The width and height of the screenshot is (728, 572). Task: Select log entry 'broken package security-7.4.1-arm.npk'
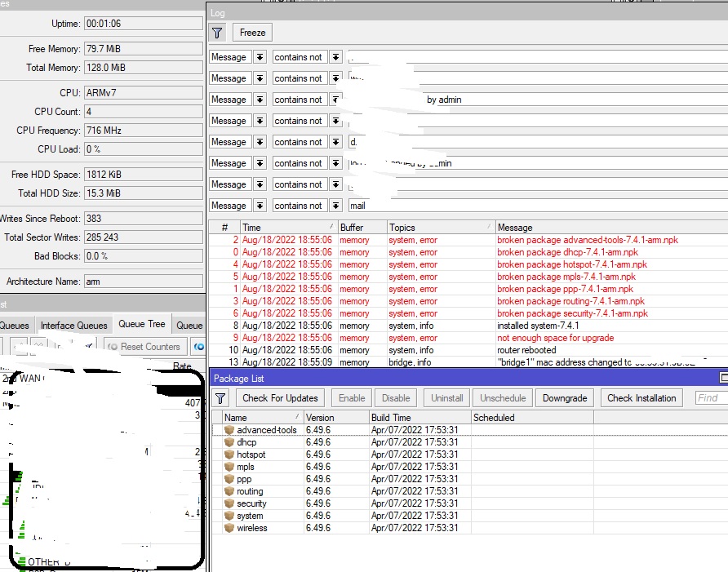click(x=468, y=313)
